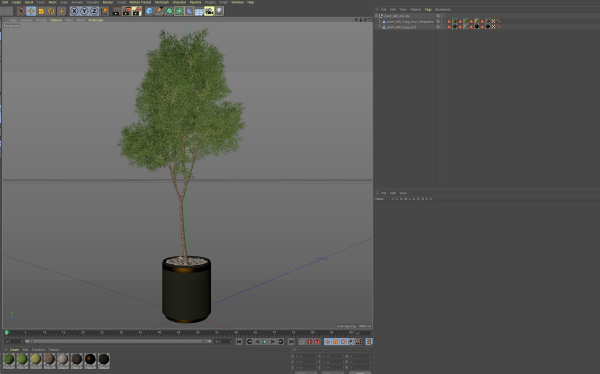Click the UVW tag on pot row

[493, 27]
